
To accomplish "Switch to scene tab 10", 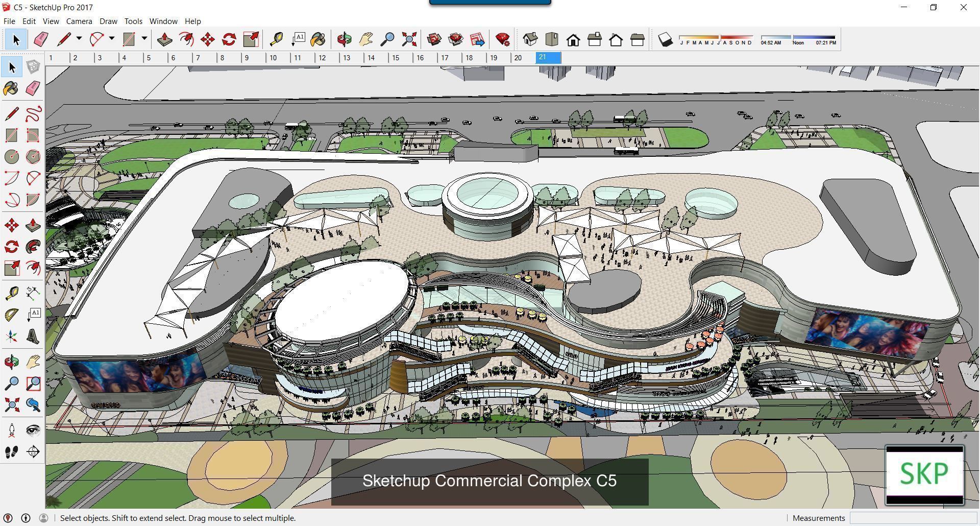I will click(278, 58).
